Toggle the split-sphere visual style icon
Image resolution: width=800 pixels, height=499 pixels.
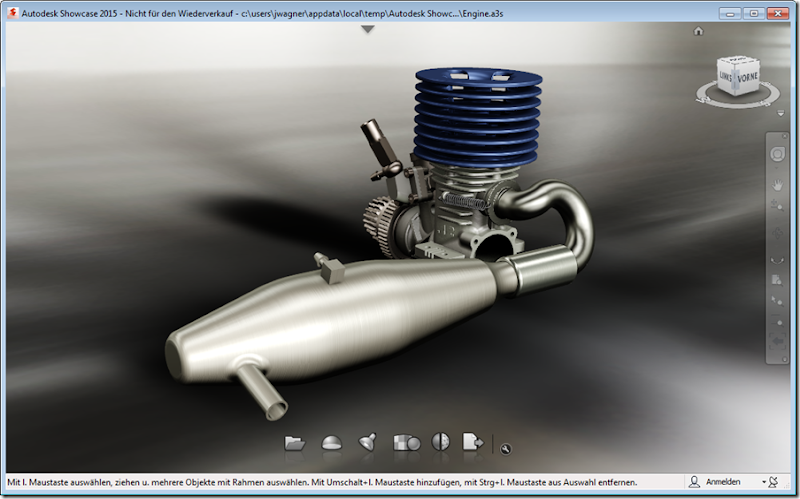point(440,441)
